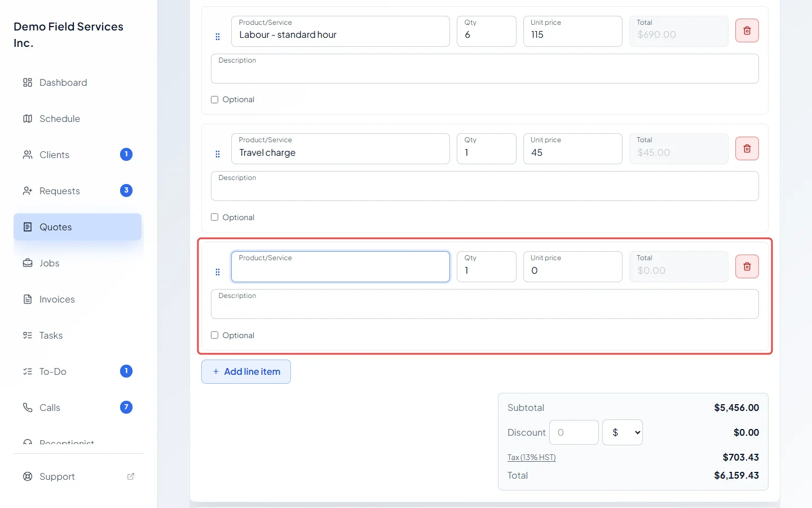This screenshot has width=812, height=508.
Task: Delete the Travel charge line item
Action: (x=747, y=148)
